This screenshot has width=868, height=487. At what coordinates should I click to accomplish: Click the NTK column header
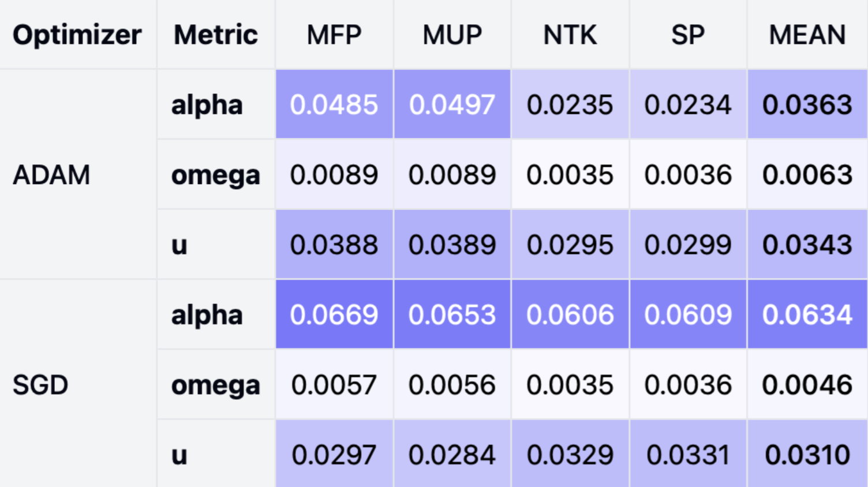pyautogui.click(x=570, y=35)
